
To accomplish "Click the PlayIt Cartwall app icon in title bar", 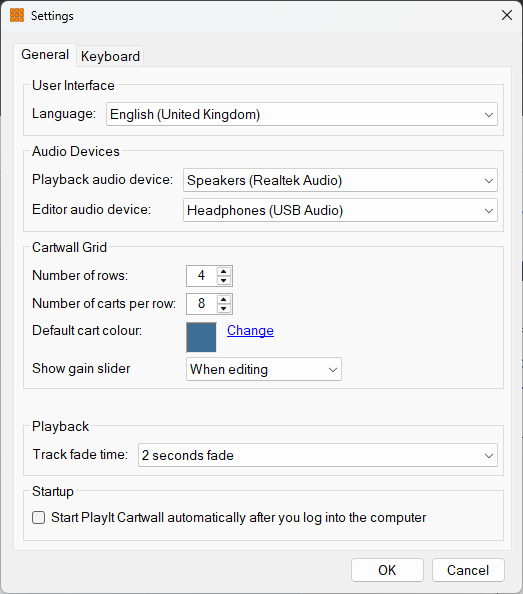I will (x=17, y=16).
